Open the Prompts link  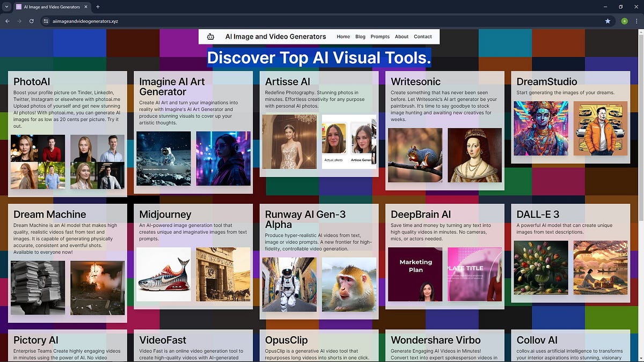pos(380,36)
